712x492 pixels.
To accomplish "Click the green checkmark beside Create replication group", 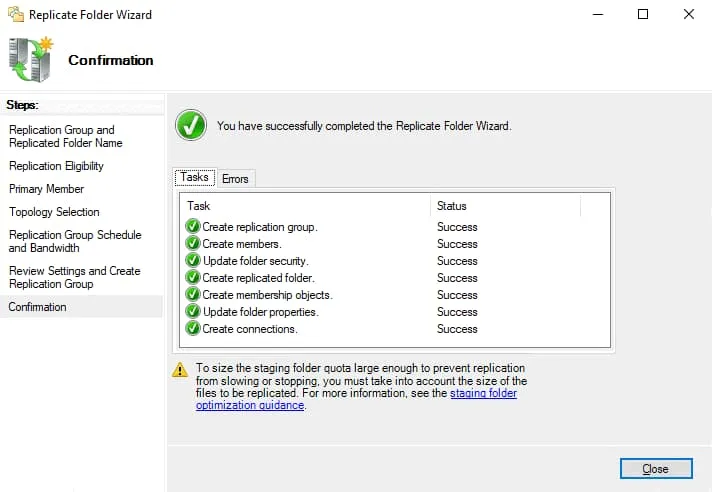I will pos(193,227).
